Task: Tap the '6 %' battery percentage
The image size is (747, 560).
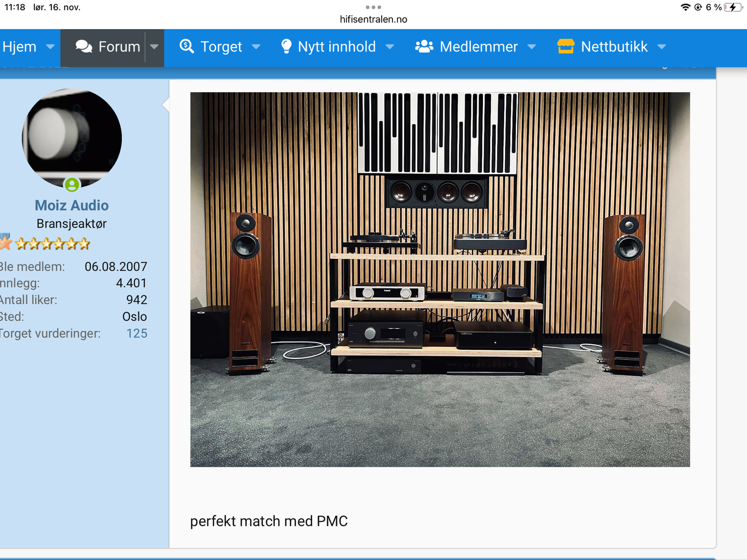Action: coord(714,7)
